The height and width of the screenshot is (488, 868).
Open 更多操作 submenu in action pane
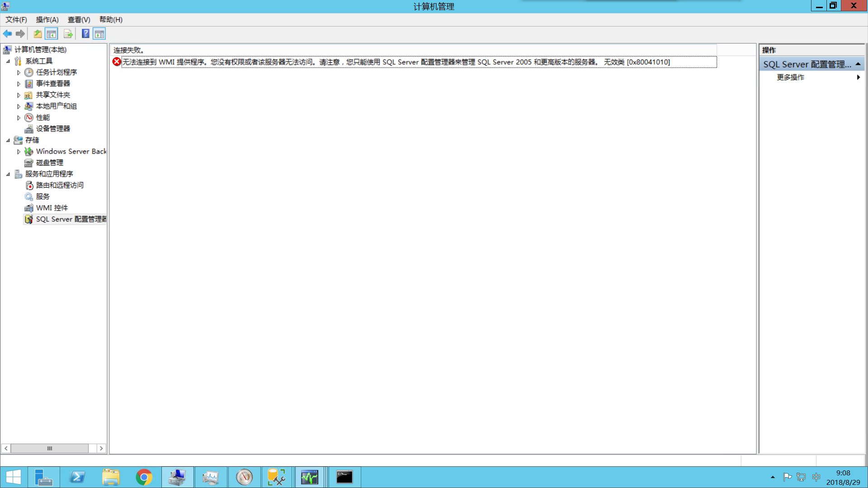point(790,77)
